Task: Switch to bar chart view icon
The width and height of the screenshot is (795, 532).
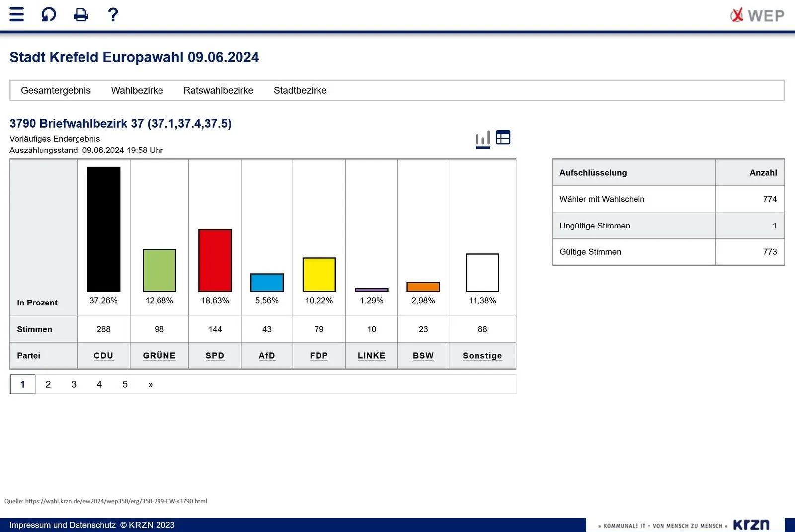Action: click(482, 139)
